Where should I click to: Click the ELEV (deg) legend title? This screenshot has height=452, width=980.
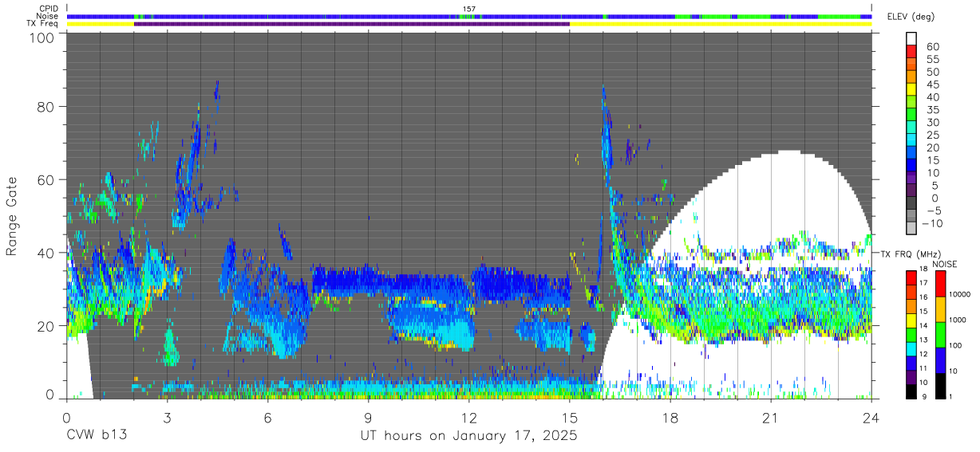(x=911, y=17)
